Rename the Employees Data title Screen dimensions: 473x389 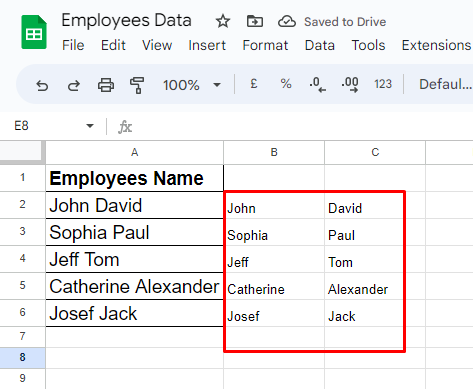pos(126,20)
